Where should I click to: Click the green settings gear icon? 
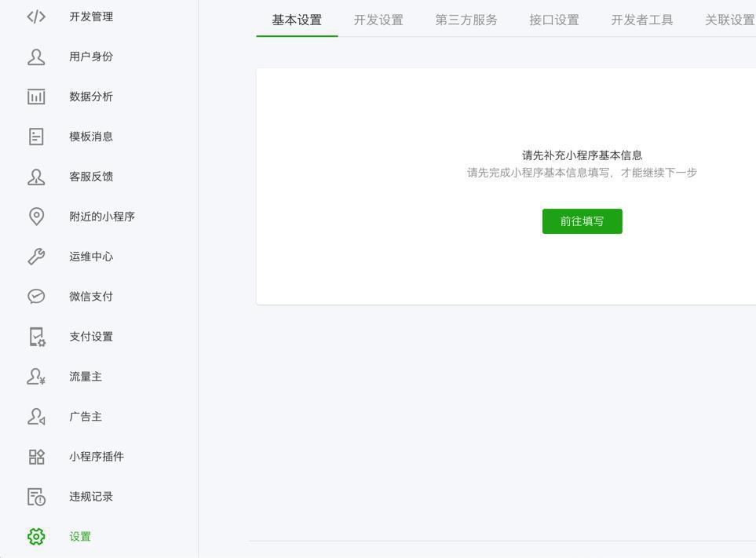pos(36,536)
